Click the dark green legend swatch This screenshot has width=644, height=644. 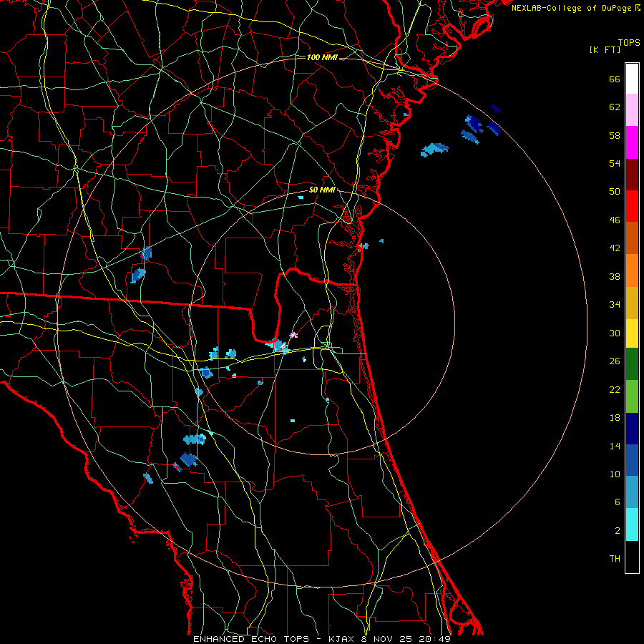click(x=632, y=364)
